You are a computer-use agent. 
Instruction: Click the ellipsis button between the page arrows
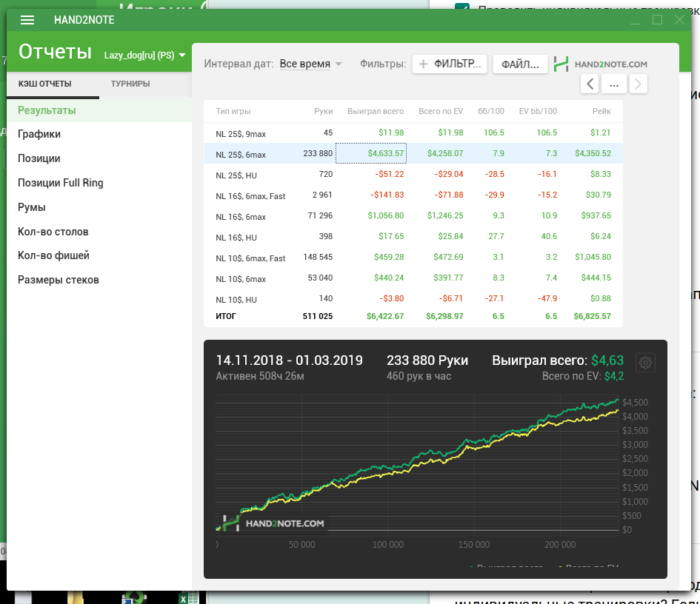[614, 84]
